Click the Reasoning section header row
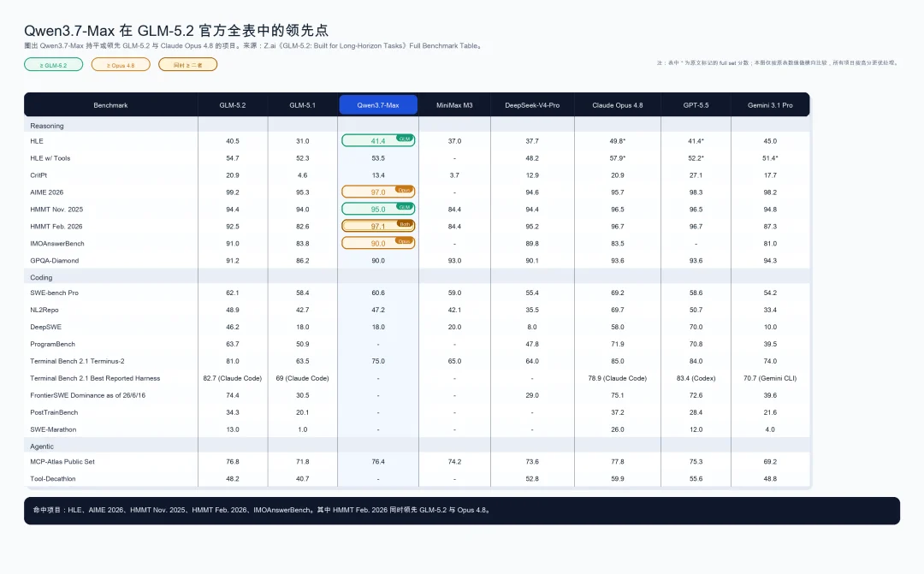Image resolution: width=924 pixels, height=574 pixels. tap(418, 126)
